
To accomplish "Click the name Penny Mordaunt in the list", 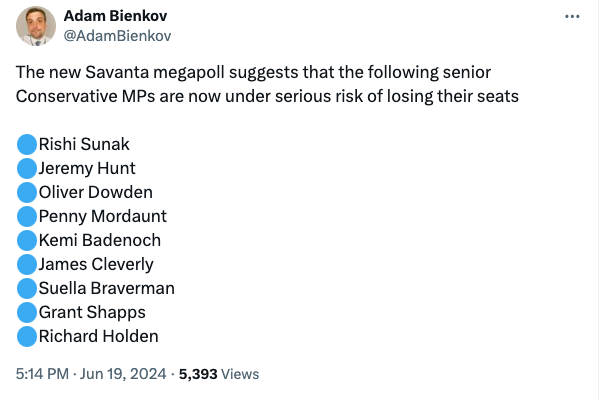I will click(103, 217).
